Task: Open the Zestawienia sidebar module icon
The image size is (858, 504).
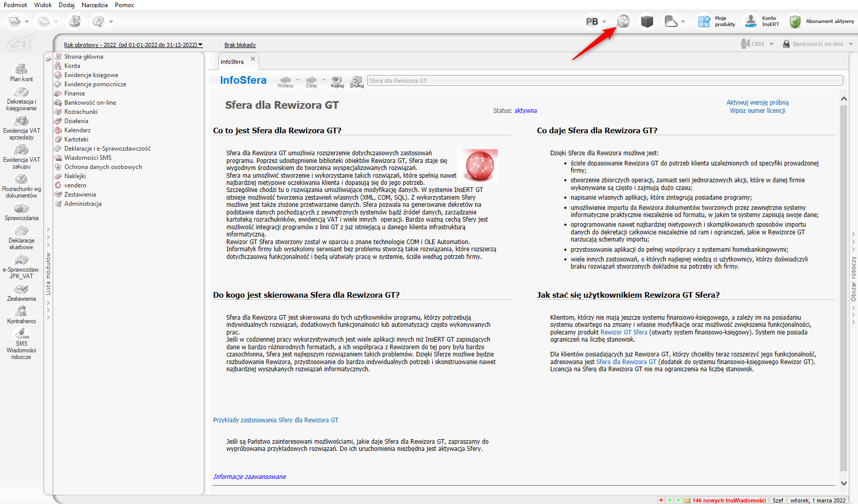Action: [21, 293]
